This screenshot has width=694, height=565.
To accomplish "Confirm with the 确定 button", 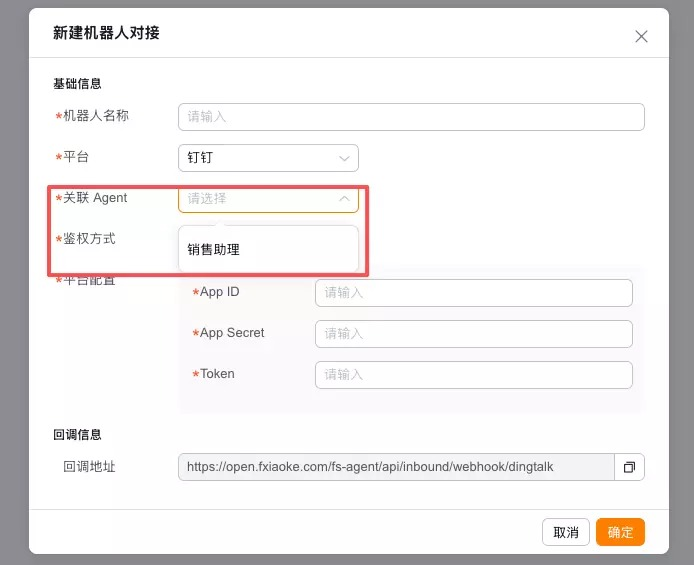I will tap(620, 532).
